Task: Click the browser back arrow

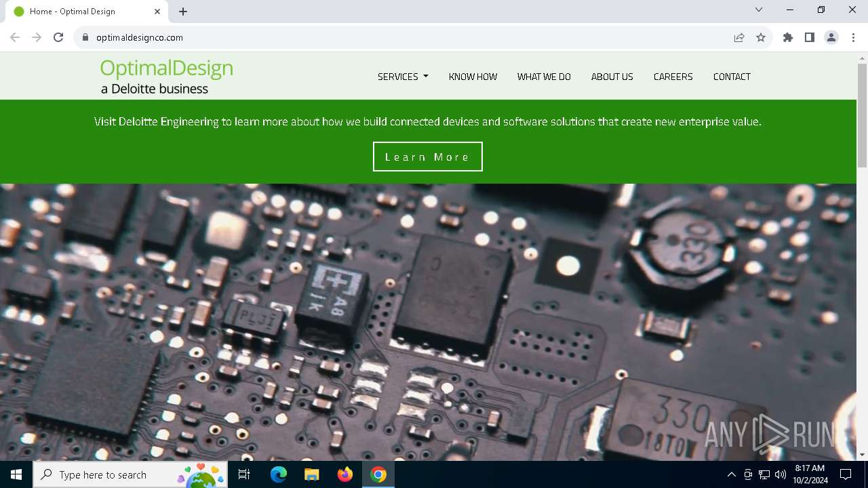Action: 15,37
